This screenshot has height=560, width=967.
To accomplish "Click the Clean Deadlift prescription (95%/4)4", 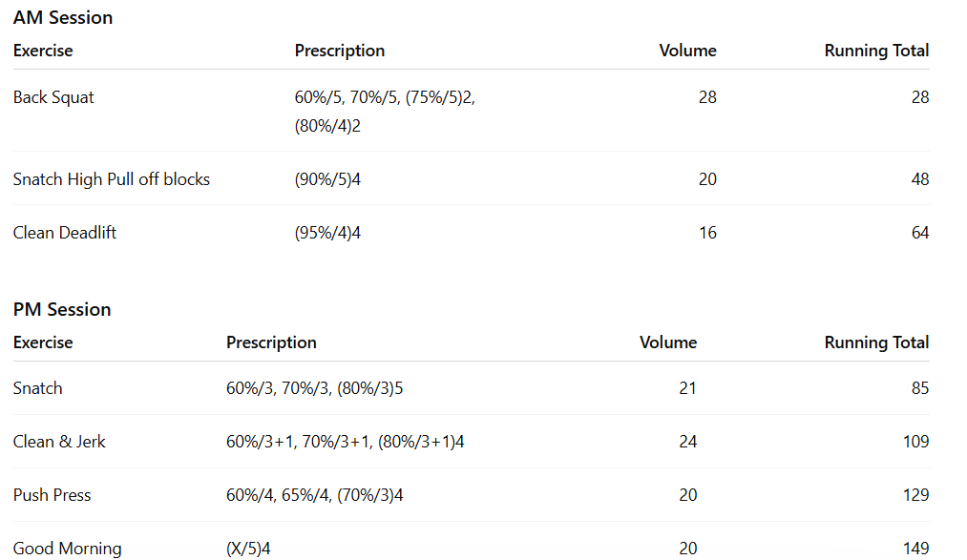I will pyautogui.click(x=327, y=233).
